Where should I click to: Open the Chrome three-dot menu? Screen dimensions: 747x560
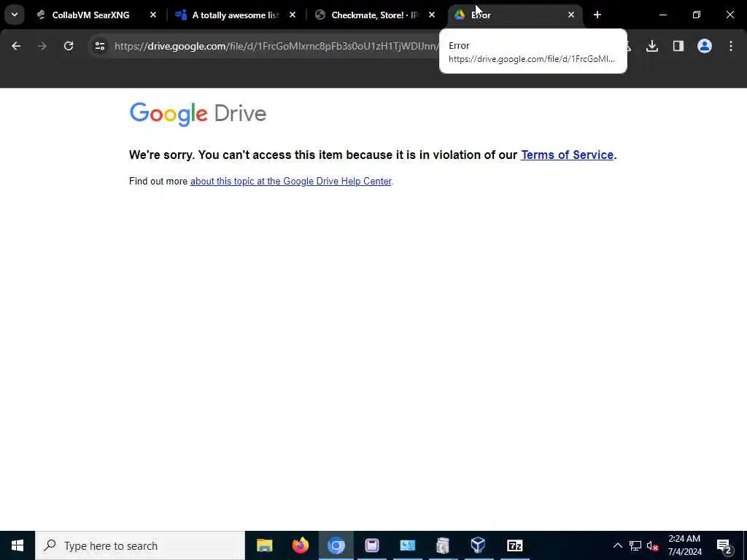(731, 46)
